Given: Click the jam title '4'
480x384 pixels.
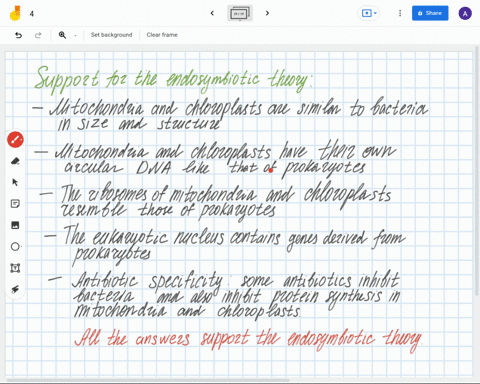Looking at the screenshot, I should coord(32,14).
